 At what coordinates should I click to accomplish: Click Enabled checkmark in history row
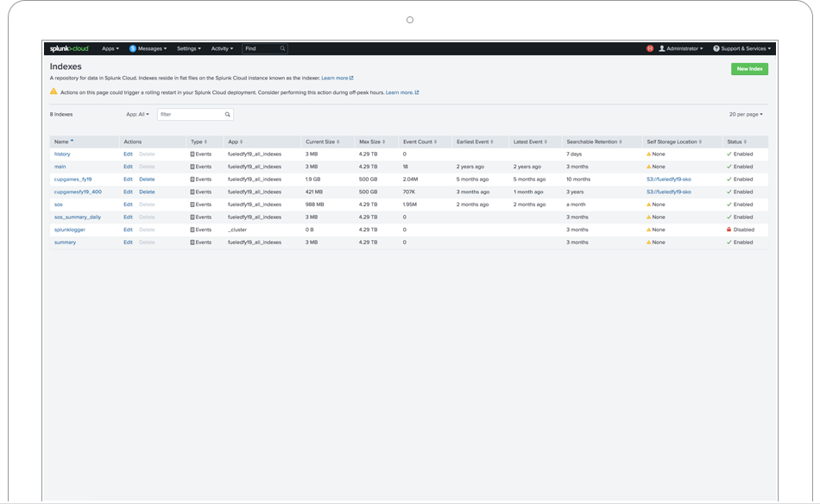point(729,154)
